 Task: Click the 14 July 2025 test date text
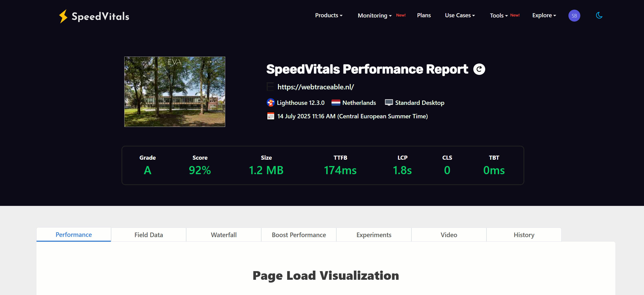[353, 116]
